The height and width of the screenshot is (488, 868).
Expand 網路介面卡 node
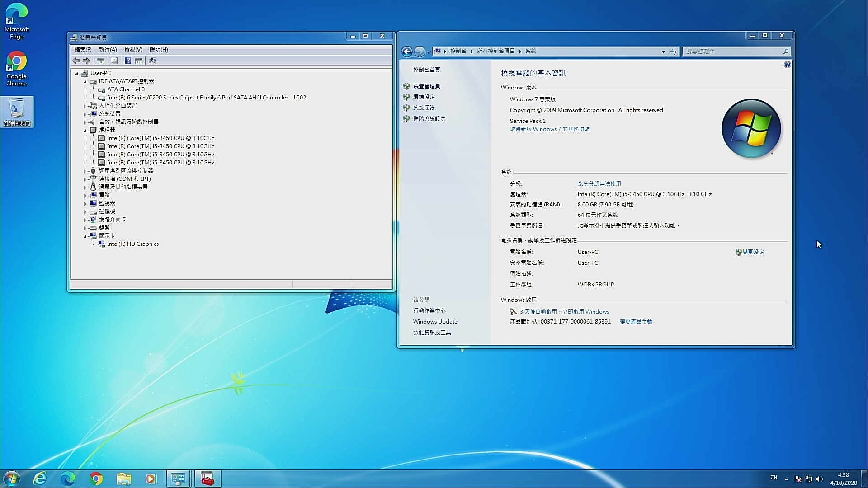pyautogui.click(x=85, y=220)
